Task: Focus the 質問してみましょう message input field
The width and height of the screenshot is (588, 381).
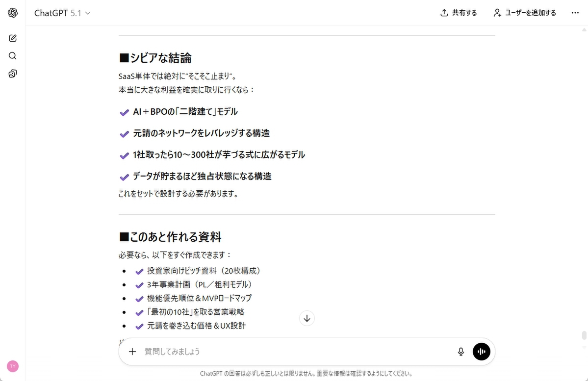Action: click(296, 352)
